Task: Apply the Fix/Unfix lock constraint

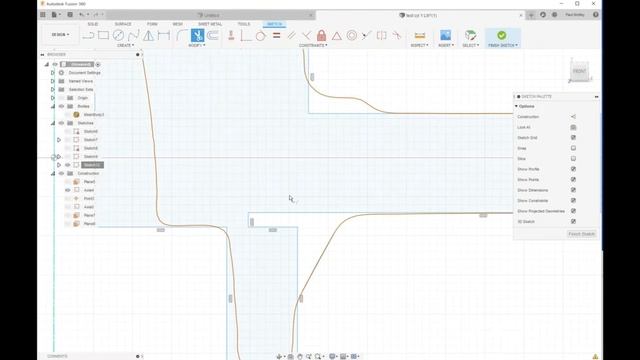Action: click(322, 36)
